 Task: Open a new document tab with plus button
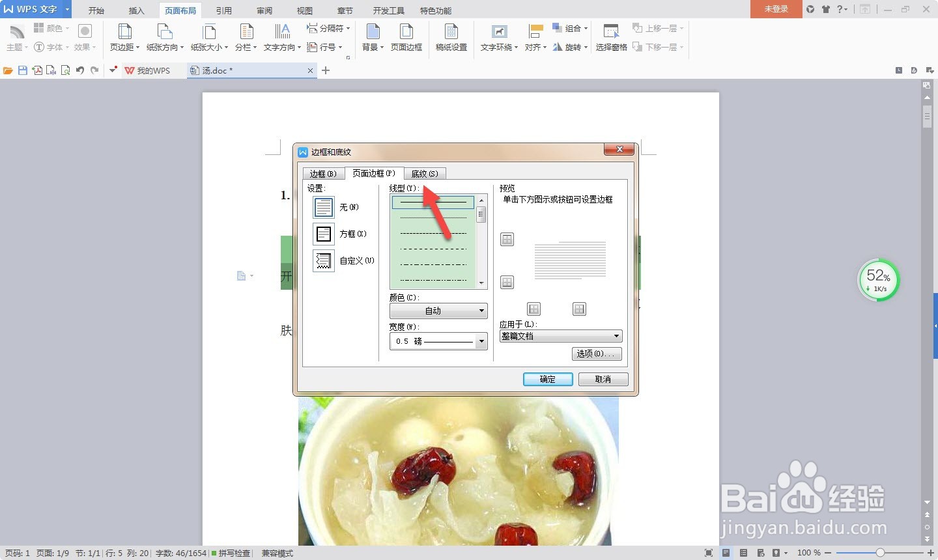(x=326, y=70)
